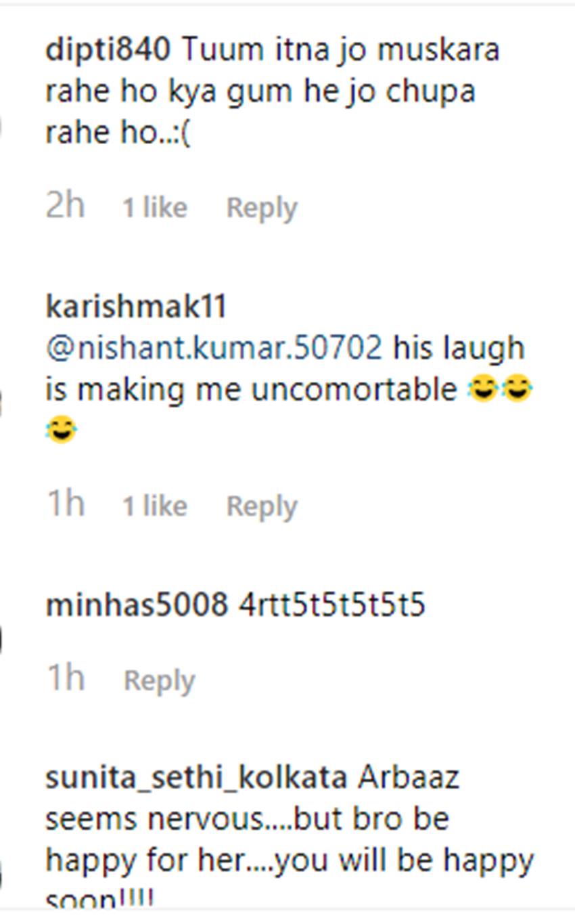575x924 pixels.
Task: Click the 2h timestamp under dipti840's comment
Action: (65, 206)
